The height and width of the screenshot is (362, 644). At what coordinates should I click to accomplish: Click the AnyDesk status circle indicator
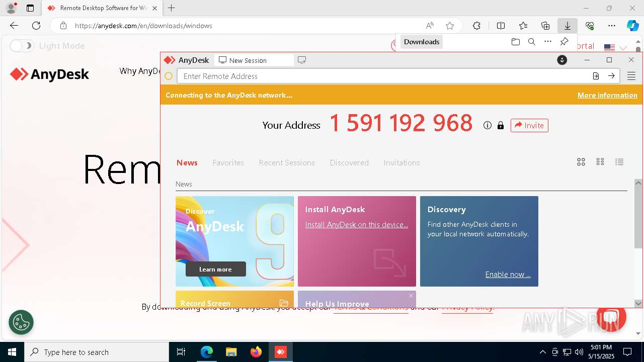tap(169, 76)
